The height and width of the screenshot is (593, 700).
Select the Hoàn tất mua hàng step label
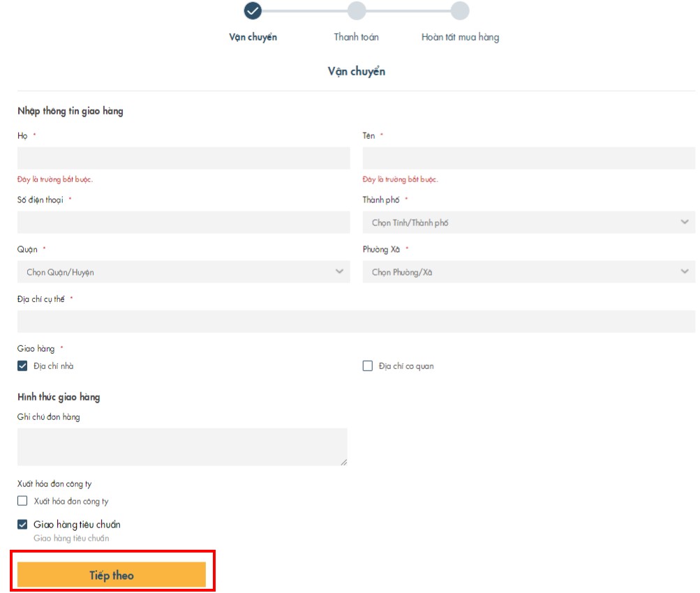[x=460, y=37]
